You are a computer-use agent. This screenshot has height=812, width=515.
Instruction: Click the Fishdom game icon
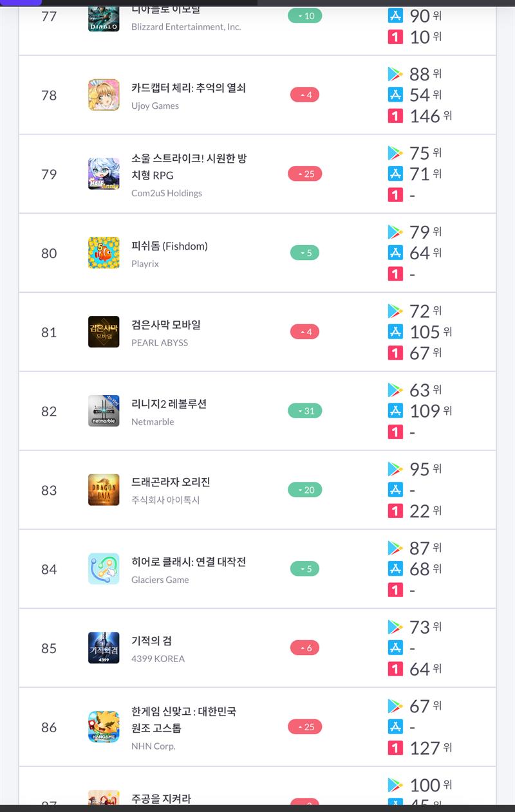104,253
